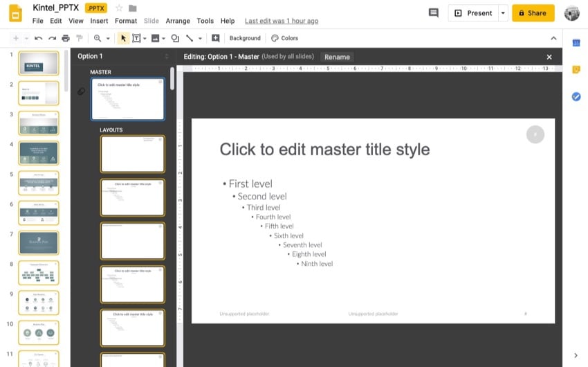The image size is (588, 367).
Task: Activate the Select arrow cursor tool
Action: tap(123, 38)
